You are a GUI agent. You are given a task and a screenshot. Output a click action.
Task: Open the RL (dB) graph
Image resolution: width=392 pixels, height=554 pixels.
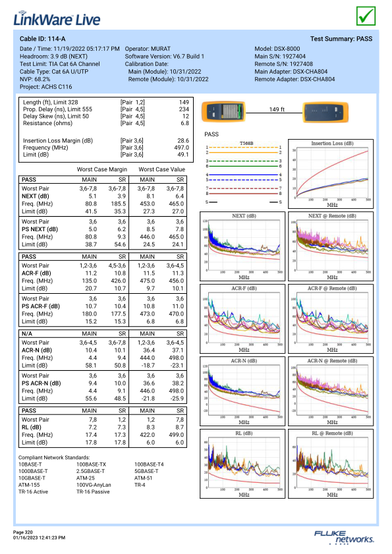242,464
